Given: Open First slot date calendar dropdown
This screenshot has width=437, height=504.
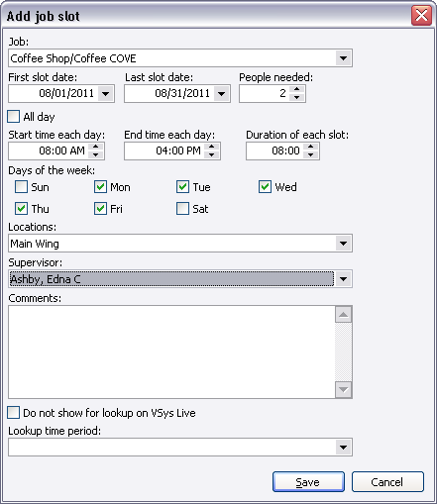Looking at the screenshot, I should (x=106, y=94).
